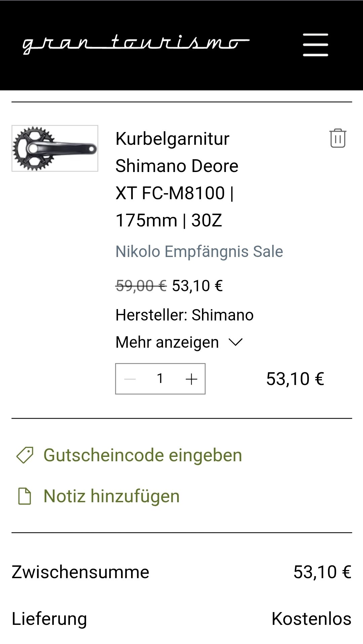Viewport: 363px width, 644px height.
Task: Click the crossed-out 59,00 € price
Action: [141, 286]
